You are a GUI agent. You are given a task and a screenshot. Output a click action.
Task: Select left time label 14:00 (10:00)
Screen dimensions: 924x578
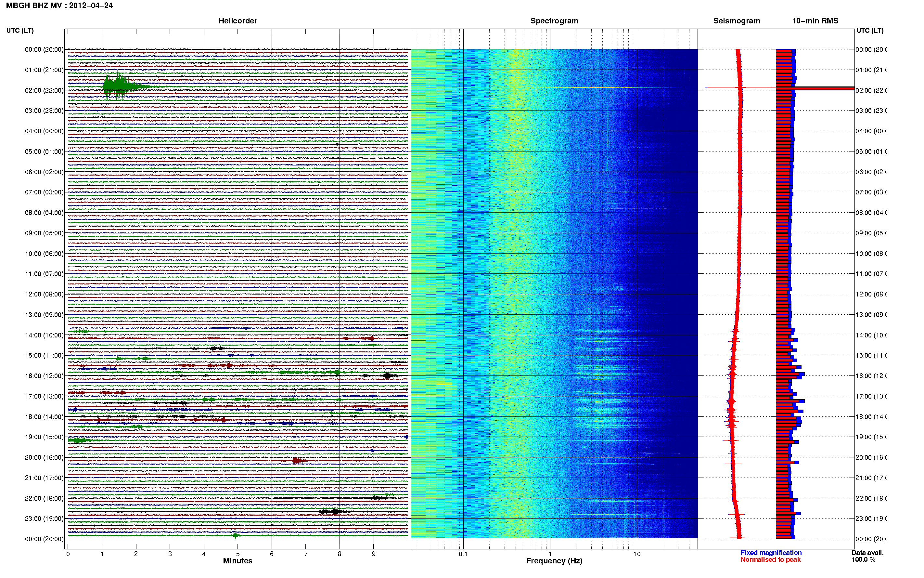click(x=44, y=335)
